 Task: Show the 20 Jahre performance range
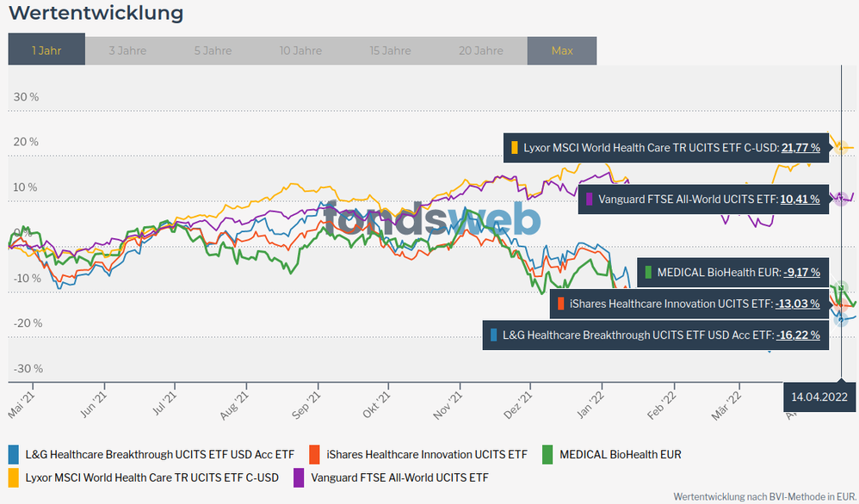(481, 51)
